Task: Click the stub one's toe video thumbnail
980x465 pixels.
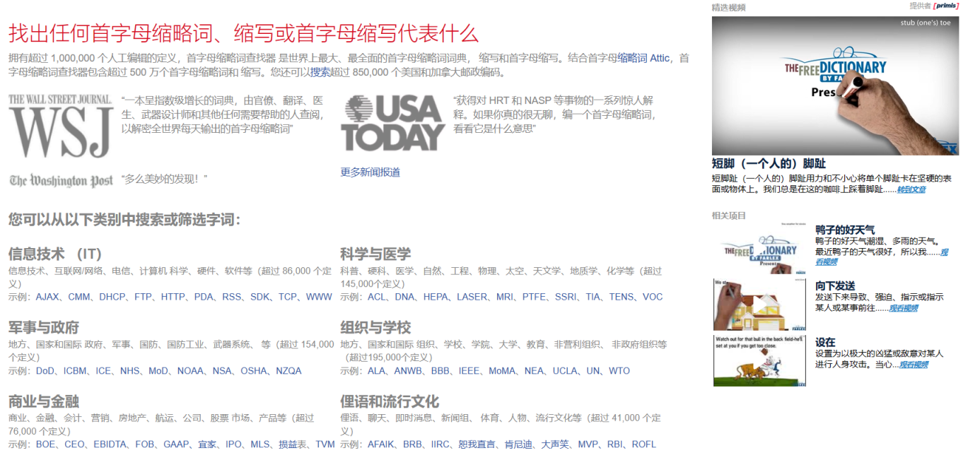Action: tap(836, 85)
